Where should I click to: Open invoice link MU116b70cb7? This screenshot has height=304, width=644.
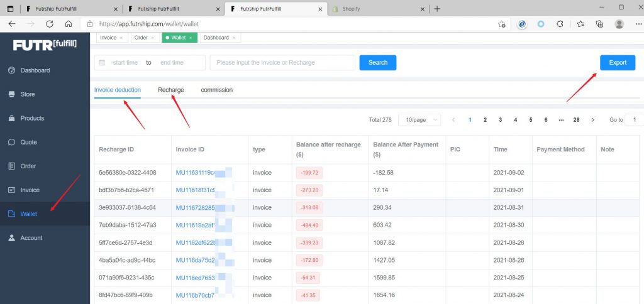point(196,295)
